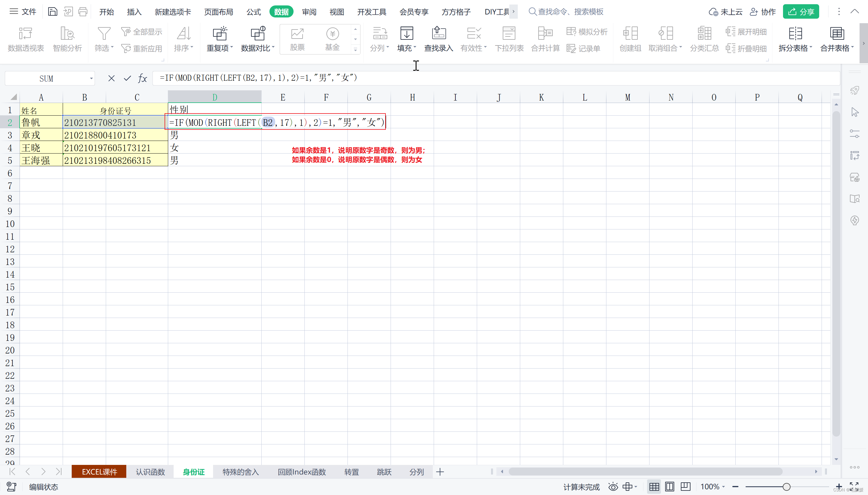The width and height of the screenshot is (868, 495).
Task: Cancel formula entry with the X icon
Action: tap(111, 79)
